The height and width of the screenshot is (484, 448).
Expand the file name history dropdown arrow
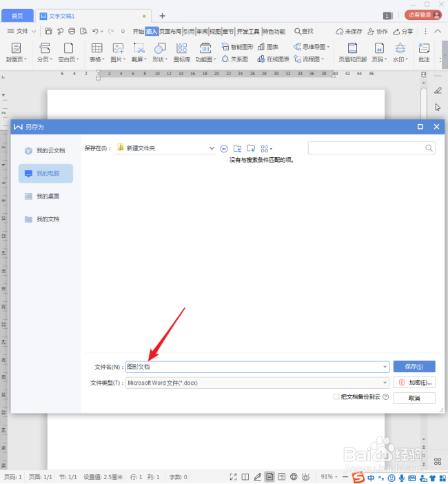click(x=385, y=367)
